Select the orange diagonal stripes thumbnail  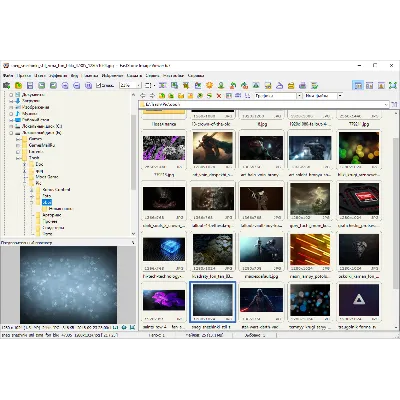click(x=310, y=249)
